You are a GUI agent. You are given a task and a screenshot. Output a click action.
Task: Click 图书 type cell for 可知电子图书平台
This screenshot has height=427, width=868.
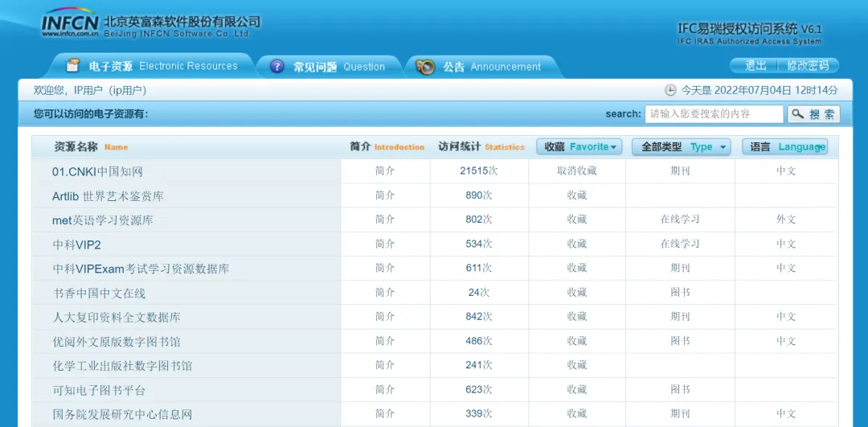tap(680, 389)
